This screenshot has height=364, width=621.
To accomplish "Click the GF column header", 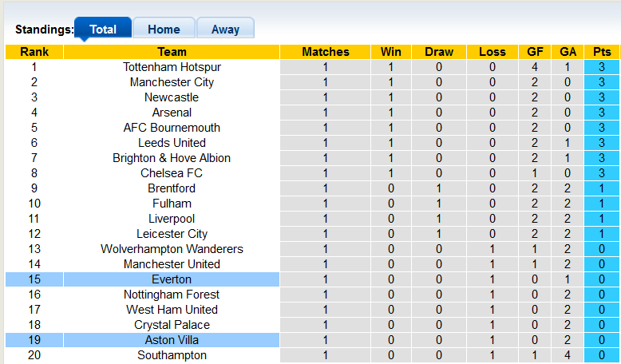I will (x=535, y=52).
